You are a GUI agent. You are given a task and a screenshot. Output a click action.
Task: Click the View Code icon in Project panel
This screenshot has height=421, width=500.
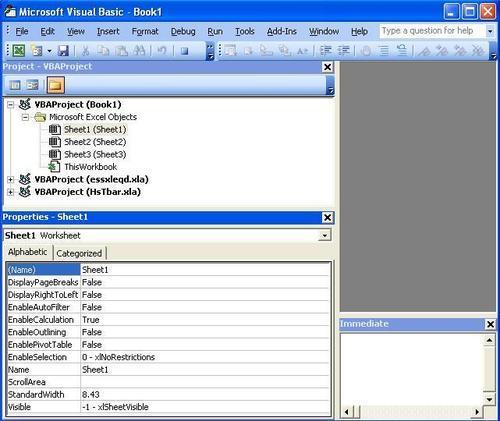(15, 85)
